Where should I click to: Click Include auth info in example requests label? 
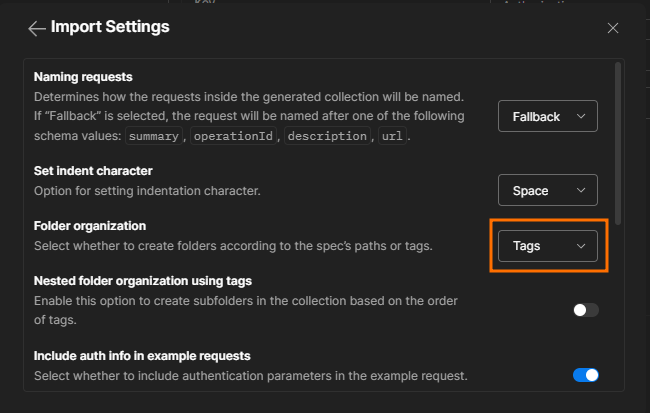click(x=142, y=355)
